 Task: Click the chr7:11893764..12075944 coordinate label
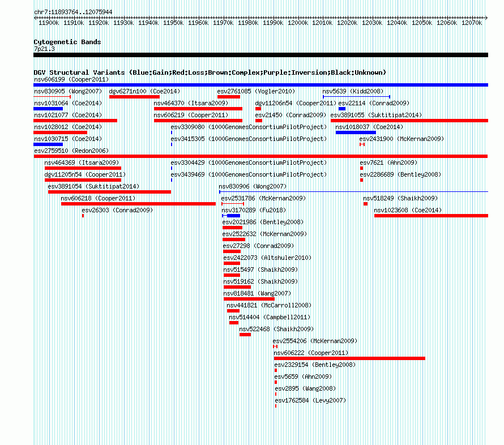[73, 12]
